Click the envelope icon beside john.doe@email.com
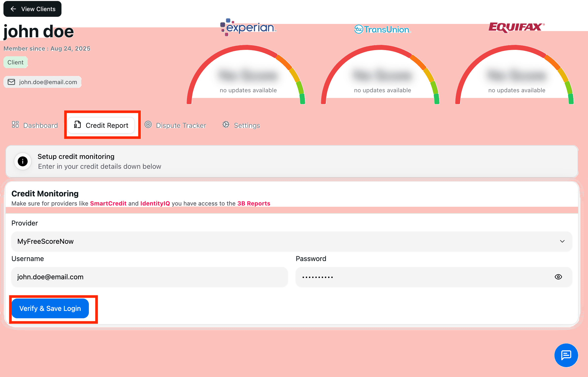588x377 pixels. pos(11,82)
